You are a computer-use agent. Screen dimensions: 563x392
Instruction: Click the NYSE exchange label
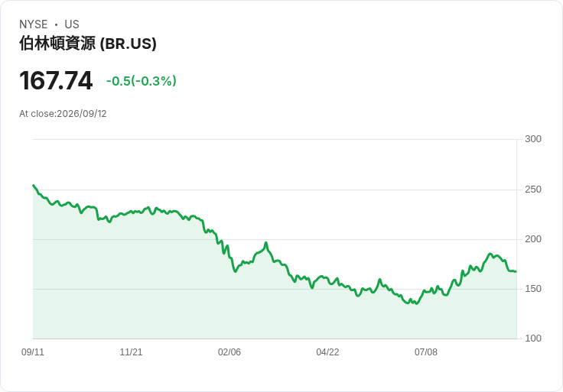click(x=34, y=24)
